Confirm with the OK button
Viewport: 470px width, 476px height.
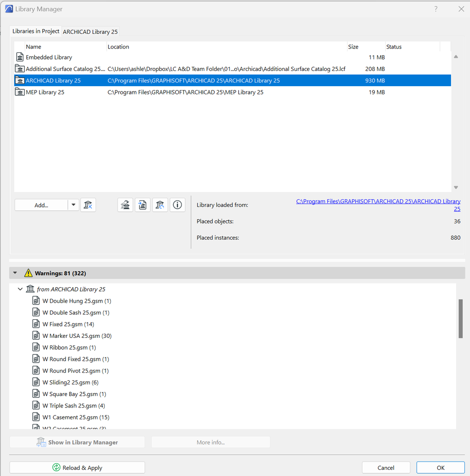click(x=440, y=467)
